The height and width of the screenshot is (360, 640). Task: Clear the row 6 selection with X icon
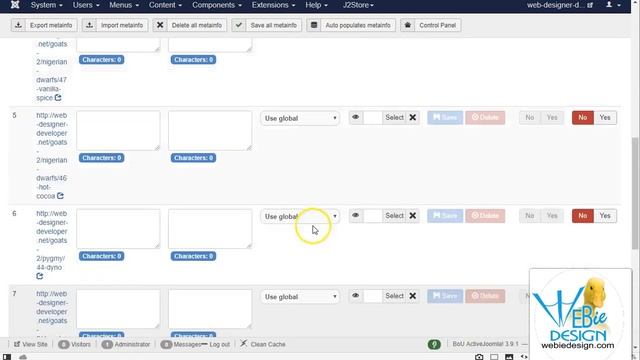[x=413, y=216]
